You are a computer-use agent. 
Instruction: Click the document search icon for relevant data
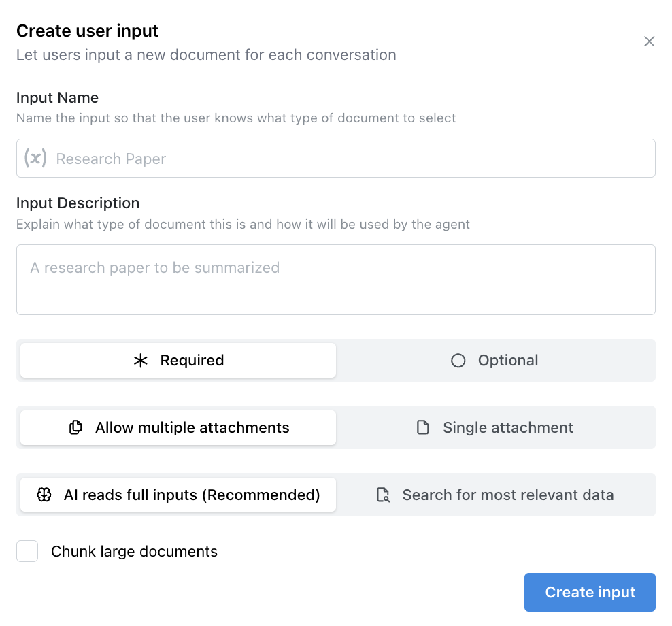pyautogui.click(x=382, y=495)
